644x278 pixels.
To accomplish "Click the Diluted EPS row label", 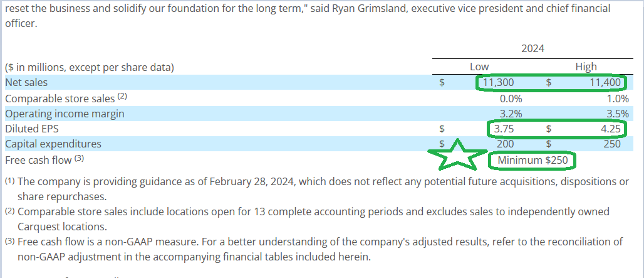I will click(x=31, y=129).
